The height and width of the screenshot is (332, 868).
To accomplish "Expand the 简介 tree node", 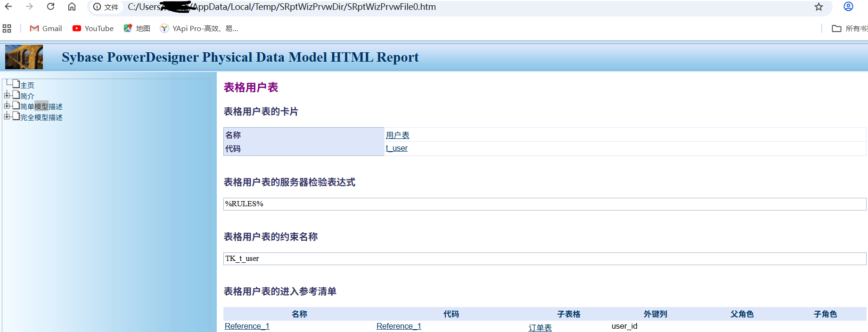I will pos(7,95).
